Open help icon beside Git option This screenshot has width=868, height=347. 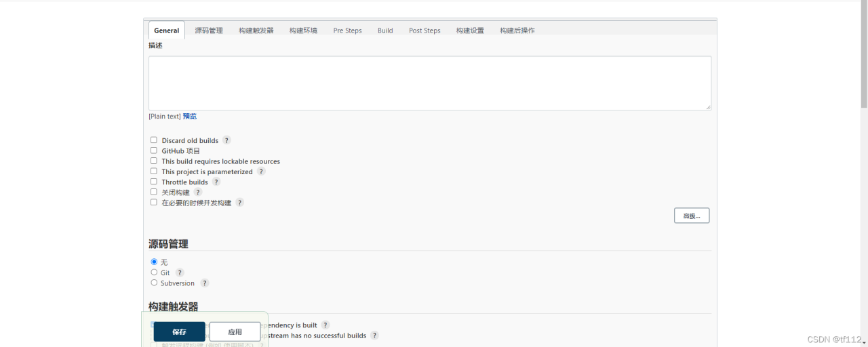click(x=180, y=272)
